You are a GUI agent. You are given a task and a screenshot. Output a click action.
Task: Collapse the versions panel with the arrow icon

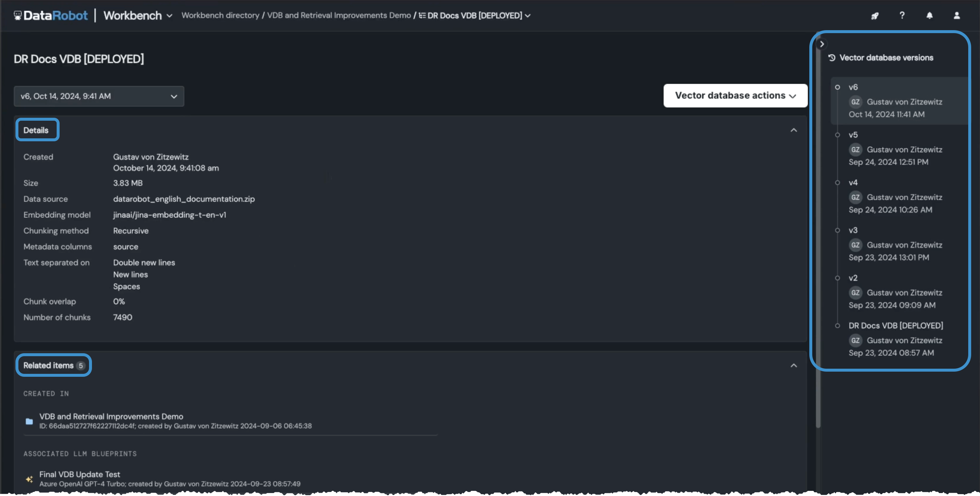[822, 44]
